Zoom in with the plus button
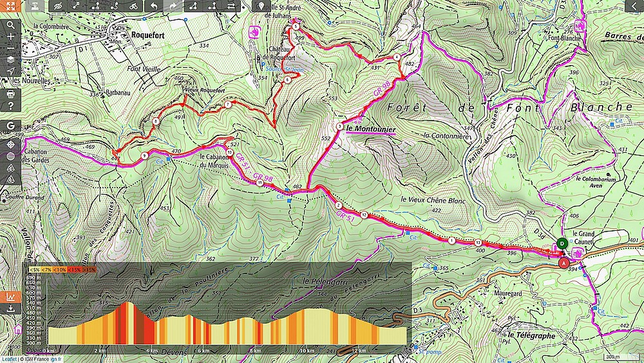This screenshot has height=363, width=644. click(11, 37)
